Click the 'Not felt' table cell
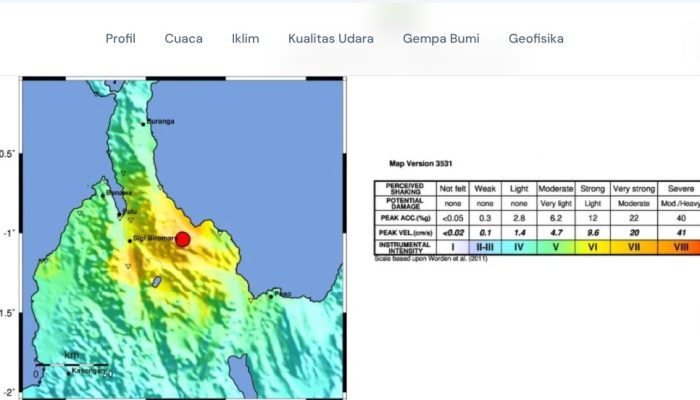Screen dimensions: 700x400 pos(453,189)
